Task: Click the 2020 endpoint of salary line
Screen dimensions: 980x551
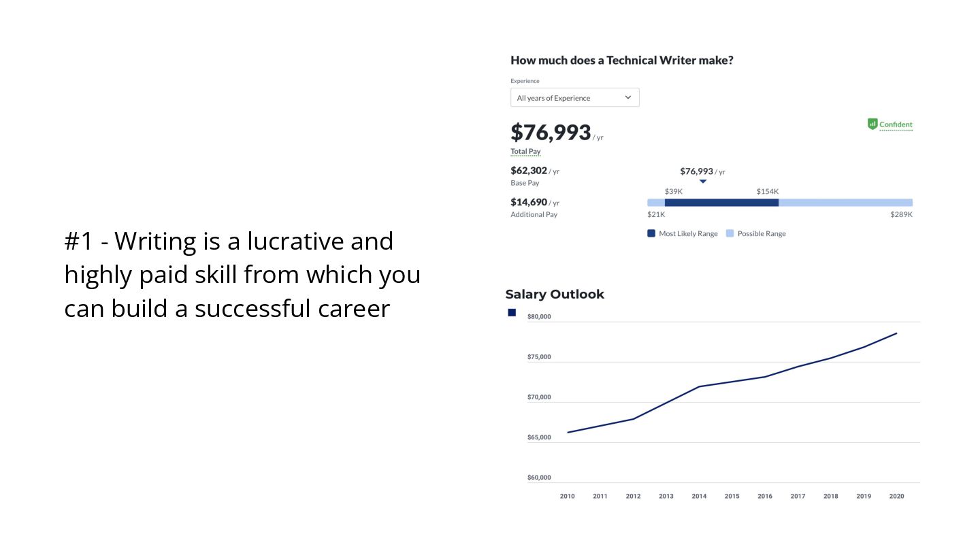Action: click(x=896, y=333)
